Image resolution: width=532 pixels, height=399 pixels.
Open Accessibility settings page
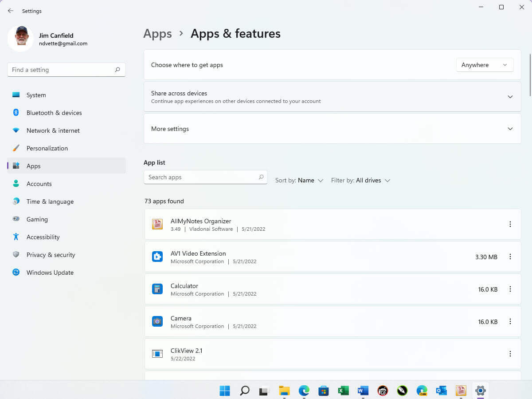click(x=66, y=237)
